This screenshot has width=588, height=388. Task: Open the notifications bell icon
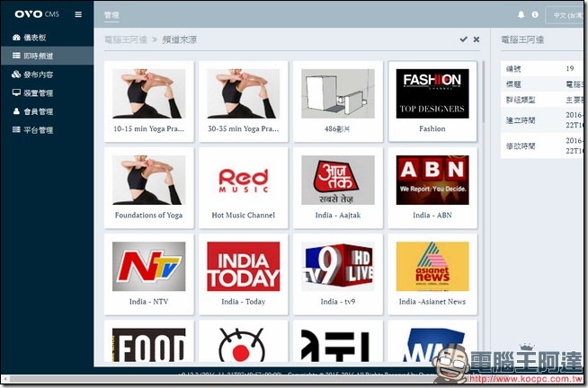click(x=521, y=14)
